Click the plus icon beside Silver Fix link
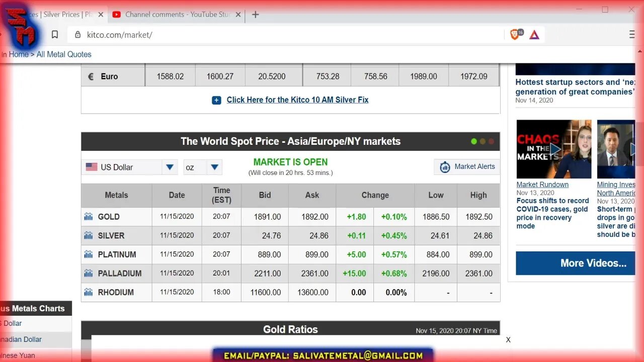 click(x=216, y=100)
